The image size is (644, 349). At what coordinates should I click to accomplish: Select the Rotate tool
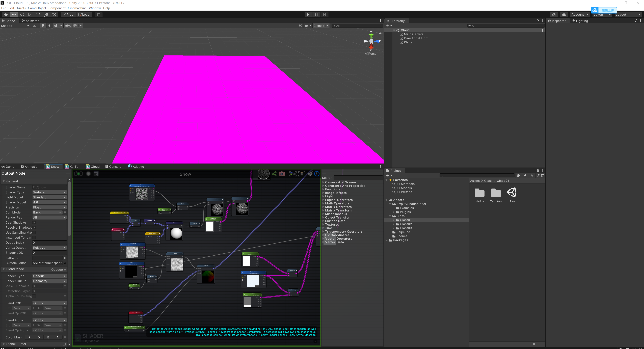22,14
